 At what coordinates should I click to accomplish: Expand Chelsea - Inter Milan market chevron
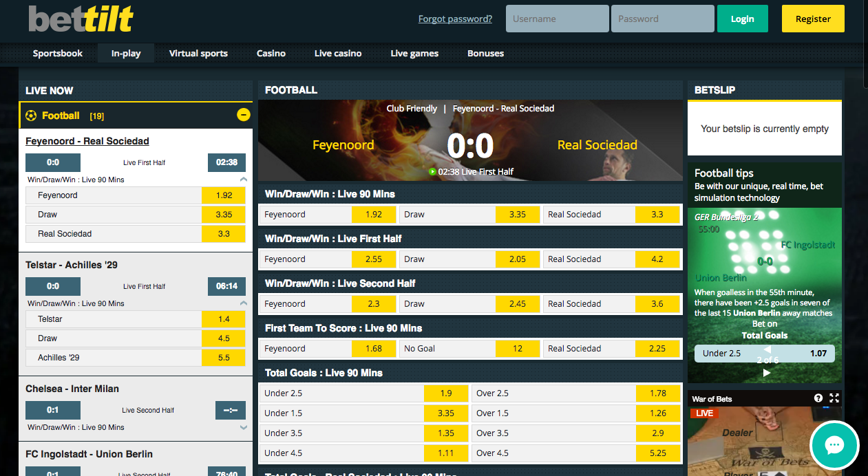point(243,427)
